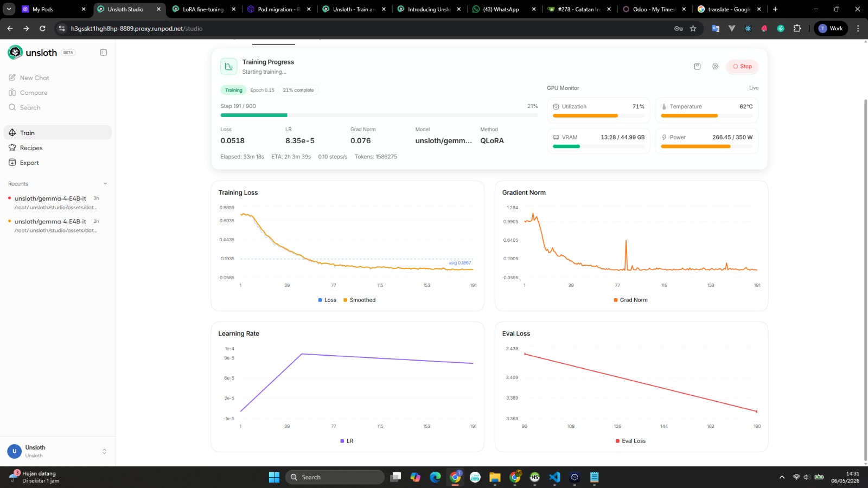This screenshot has height=488, width=868.
Task: Click the Training Progress chart icon
Action: click(229, 66)
